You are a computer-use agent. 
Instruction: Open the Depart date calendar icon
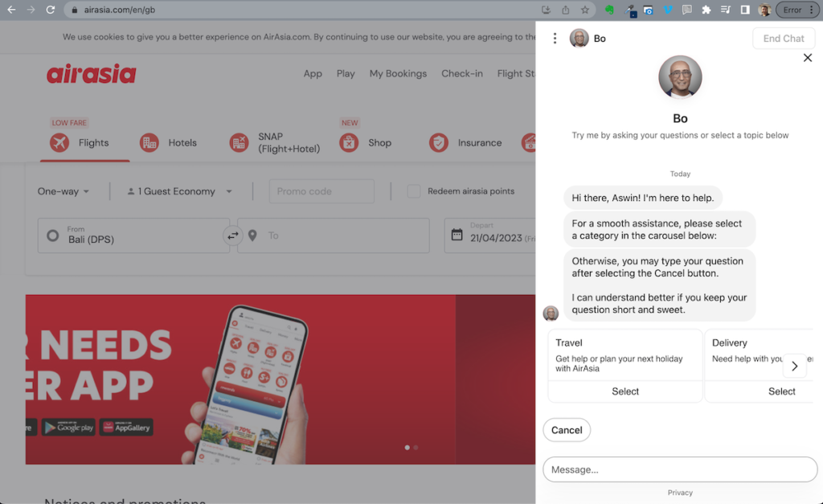[x=457, y=235]
